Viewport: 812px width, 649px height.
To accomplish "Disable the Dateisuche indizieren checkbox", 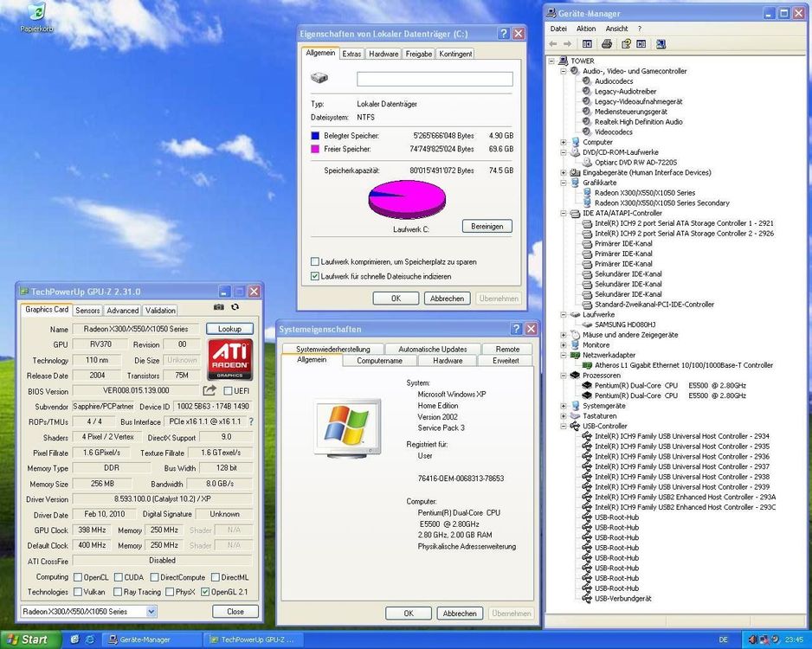I will coord(317,276).
